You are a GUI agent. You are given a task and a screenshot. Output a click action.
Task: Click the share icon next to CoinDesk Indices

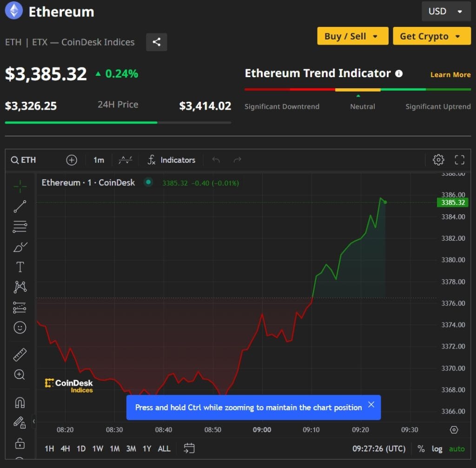pyautogui.click(x=156, y=42)
